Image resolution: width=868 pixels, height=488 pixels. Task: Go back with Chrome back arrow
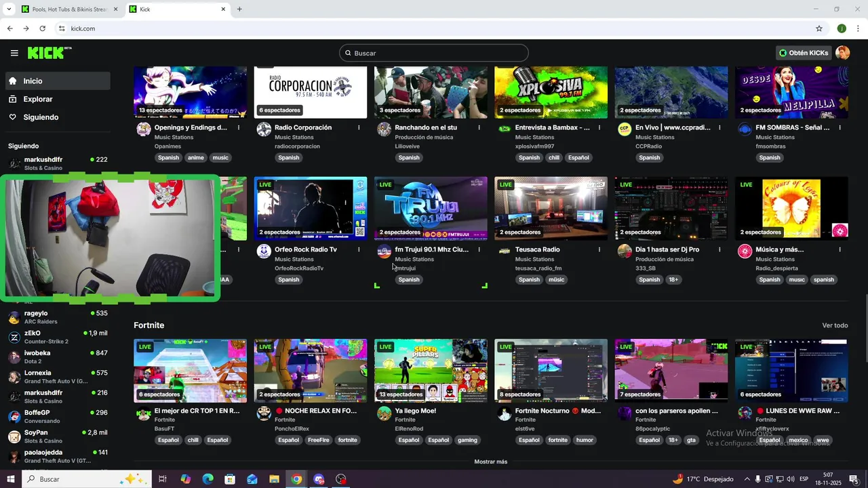9,28
